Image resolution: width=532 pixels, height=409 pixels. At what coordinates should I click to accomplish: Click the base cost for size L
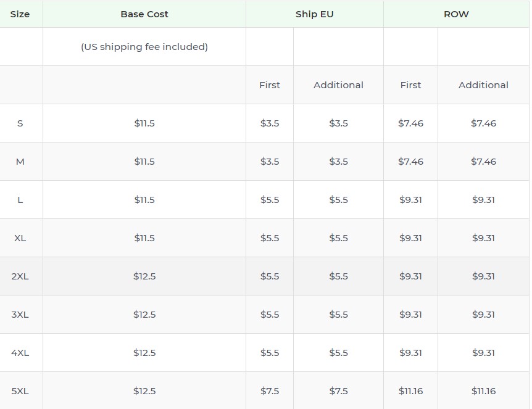[x=144, y=200]
